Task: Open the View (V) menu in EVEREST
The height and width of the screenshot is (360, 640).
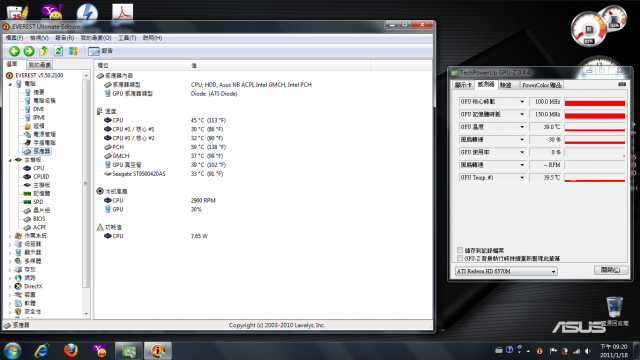Action: pyautogui.click(x=39, y=38)
